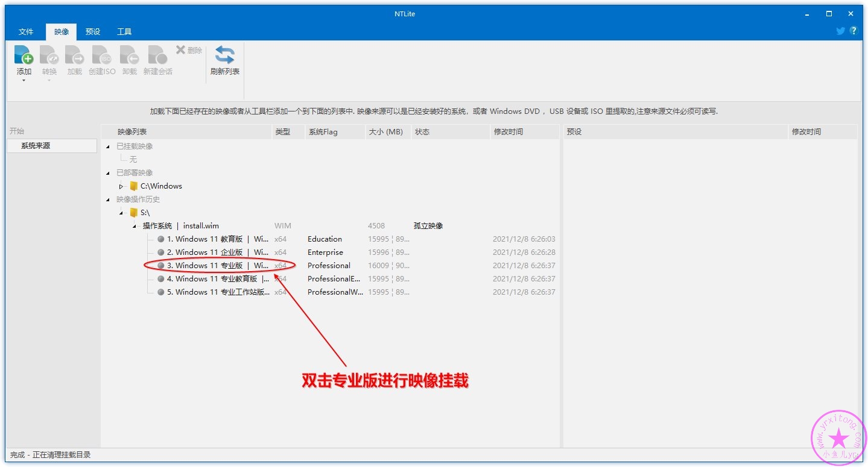Viewport: 868px width, 467px height.
Task: Sort by the 大小 (MB) column header
Action: (x=388, y=132)
